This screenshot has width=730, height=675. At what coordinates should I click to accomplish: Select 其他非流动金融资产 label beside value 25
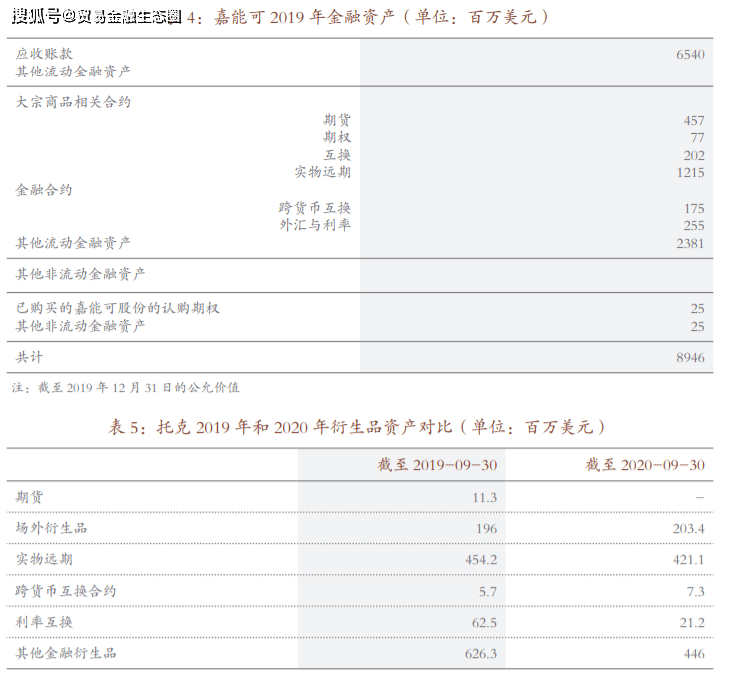pyautogui.click(x=81, y=326)
